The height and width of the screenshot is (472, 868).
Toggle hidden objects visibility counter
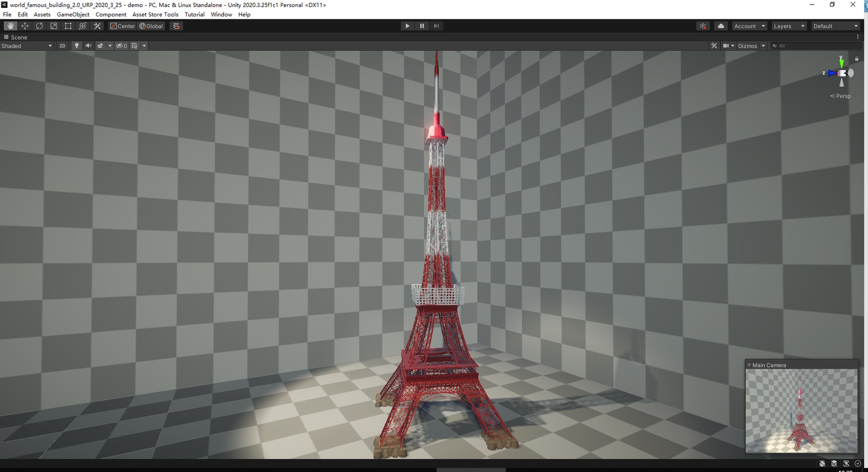[x=122, y=46]
